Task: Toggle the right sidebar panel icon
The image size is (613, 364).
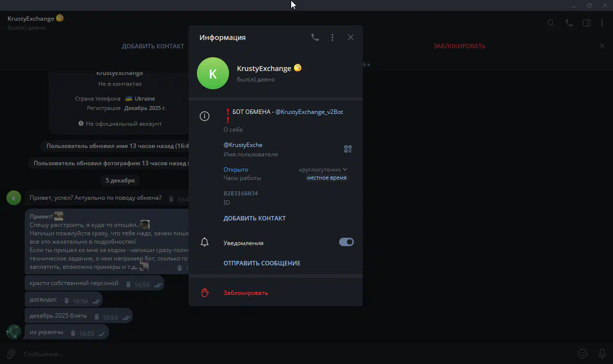Action: tap(586, 23)
